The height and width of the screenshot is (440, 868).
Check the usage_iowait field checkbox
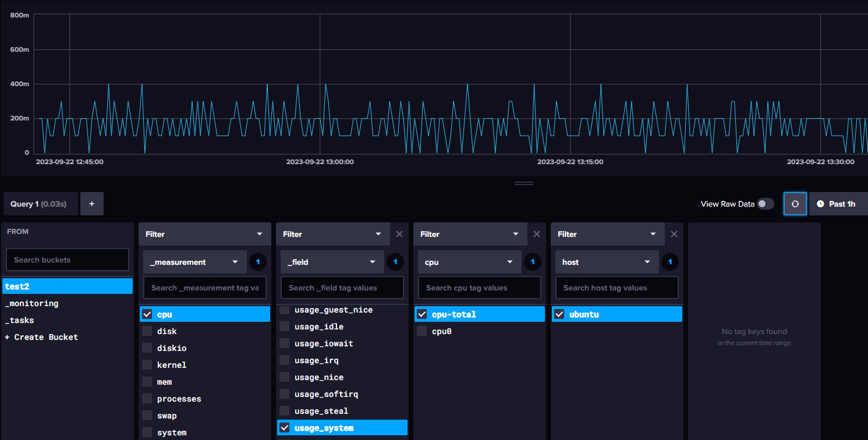(285, 343)
